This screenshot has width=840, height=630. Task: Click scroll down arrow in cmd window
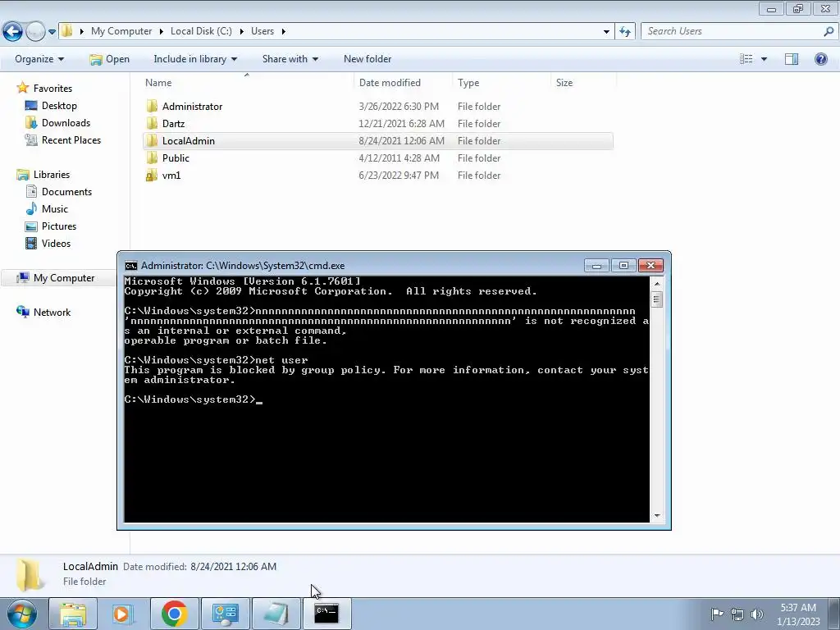point(657,516)
